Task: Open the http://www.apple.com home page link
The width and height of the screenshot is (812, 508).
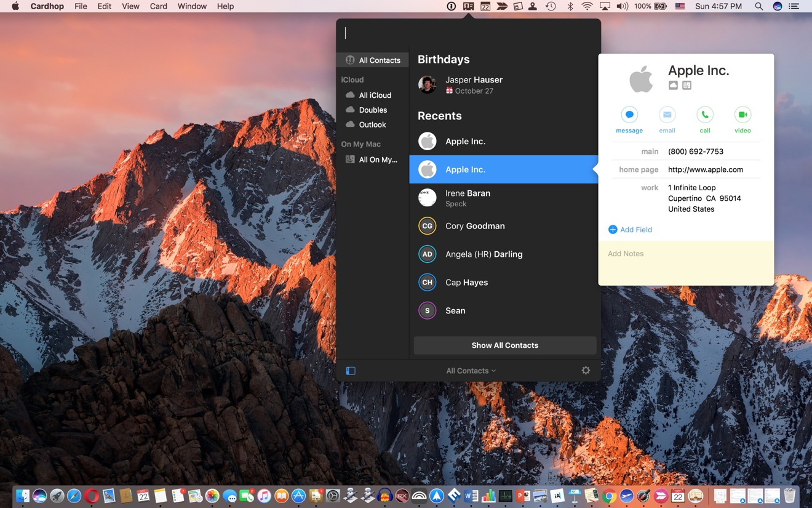Action: (706, 169)
